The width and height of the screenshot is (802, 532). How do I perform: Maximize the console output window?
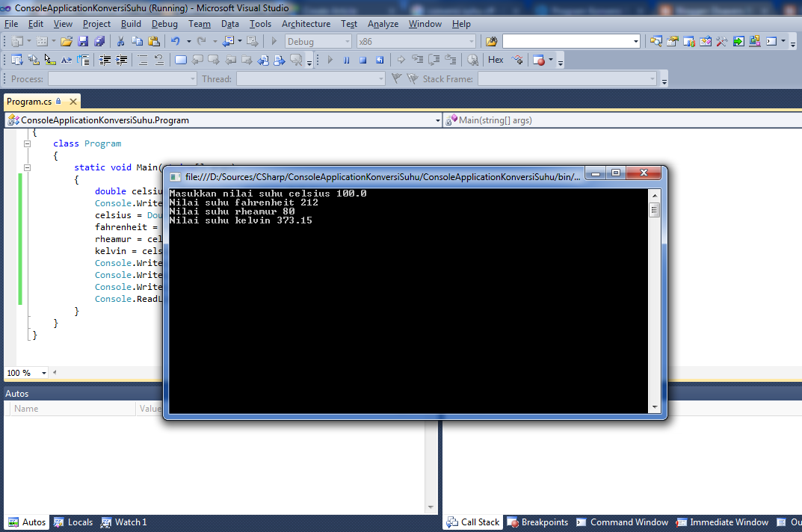tap(617, 173)
